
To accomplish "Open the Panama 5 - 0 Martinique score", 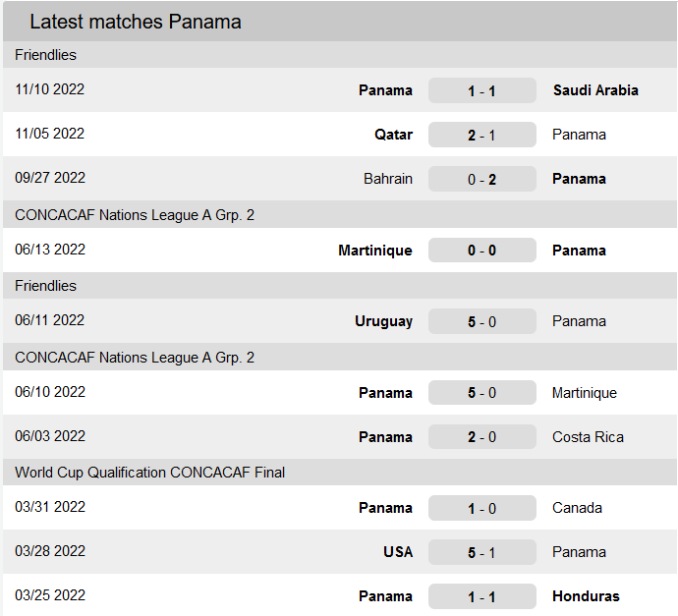I will (x=481, y=393).
